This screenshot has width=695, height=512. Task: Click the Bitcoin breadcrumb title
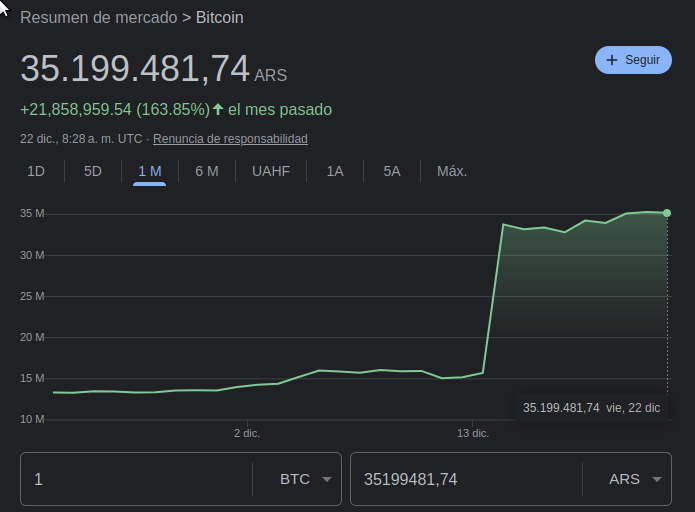[219, 18]
